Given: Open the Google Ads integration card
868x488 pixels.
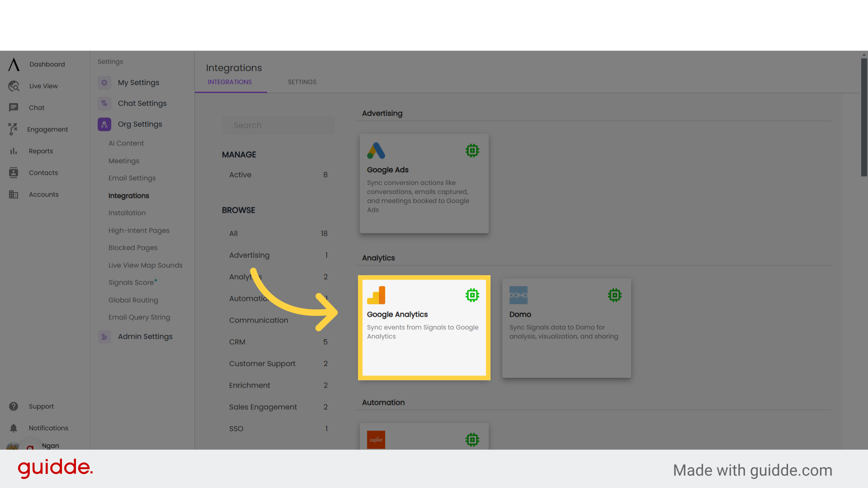Looking at the screenshot, I should (424, 183).
